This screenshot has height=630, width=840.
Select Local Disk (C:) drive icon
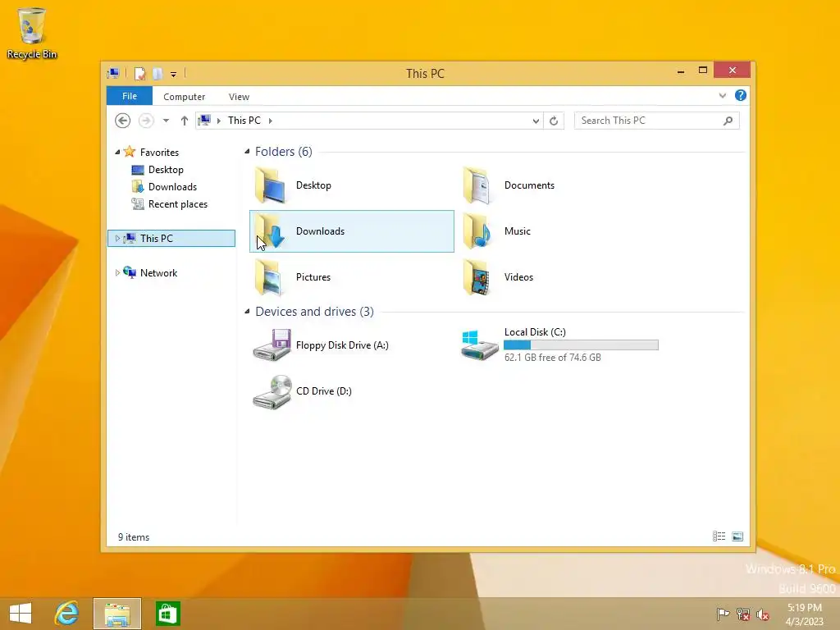[479, 345]
